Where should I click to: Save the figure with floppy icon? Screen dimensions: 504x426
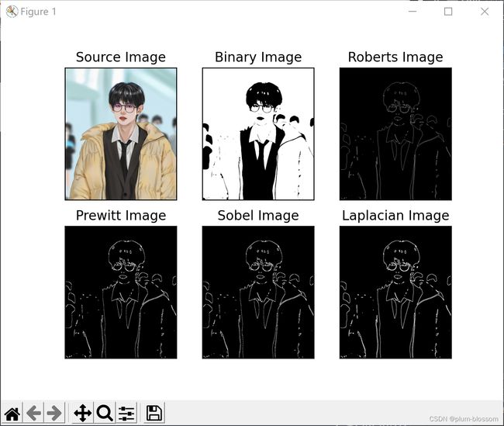154,413
